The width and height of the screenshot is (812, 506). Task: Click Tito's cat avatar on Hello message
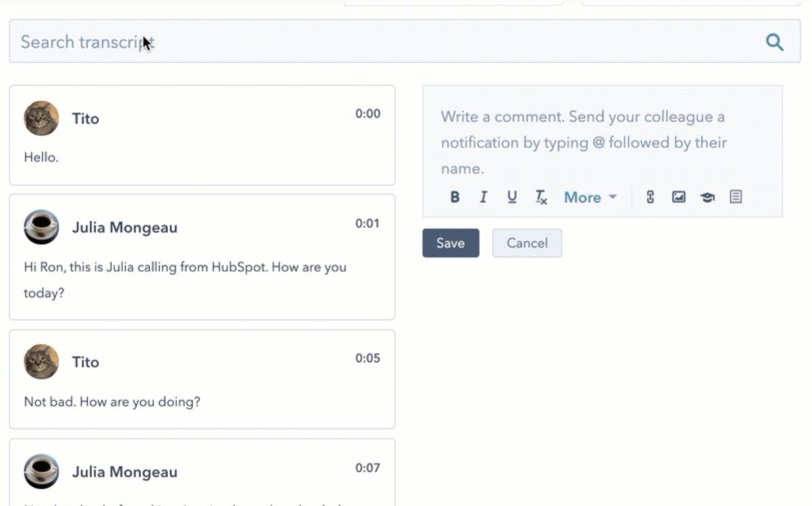(x=41, y=118)
